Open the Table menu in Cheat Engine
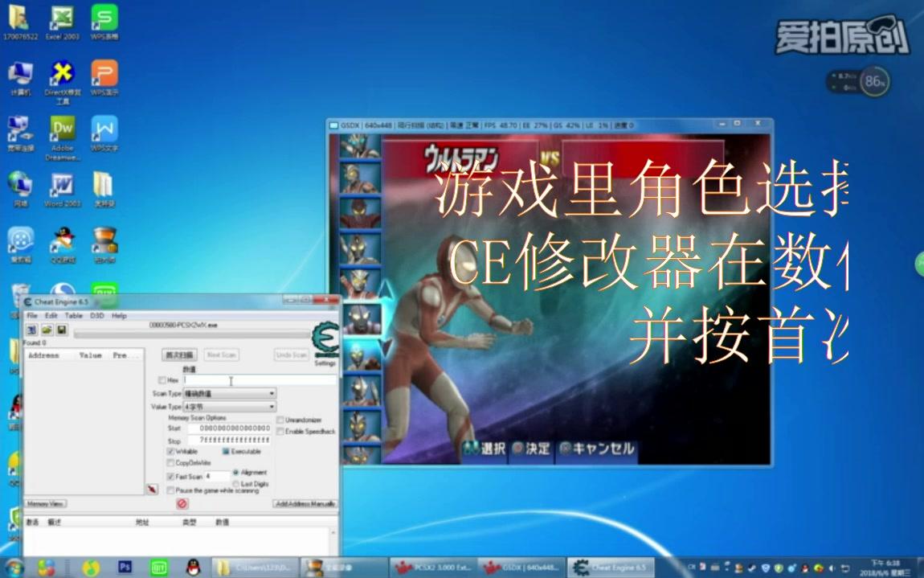Viewport: 924px width, 578px height. click(x=74, y=316)
